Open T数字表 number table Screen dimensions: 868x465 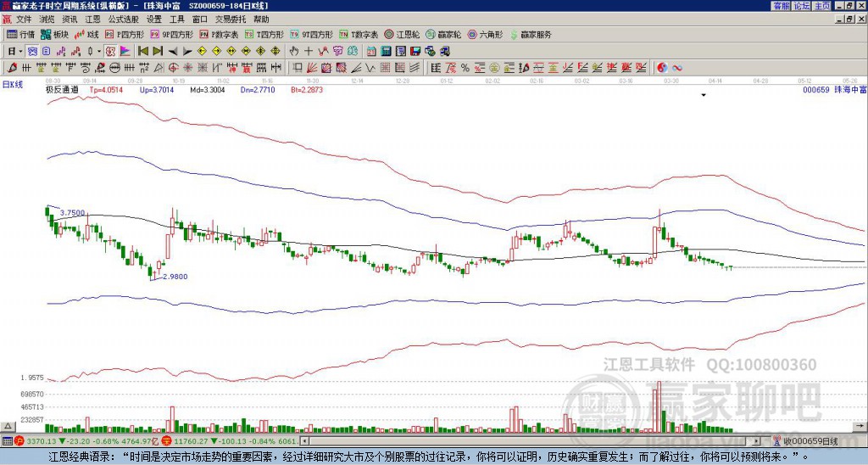(x=359, y=34)
